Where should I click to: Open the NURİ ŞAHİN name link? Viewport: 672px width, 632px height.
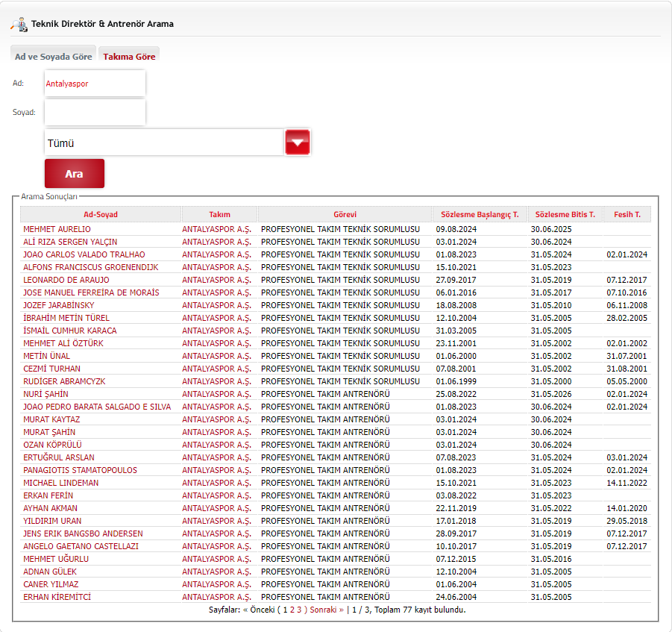(45, 394)
